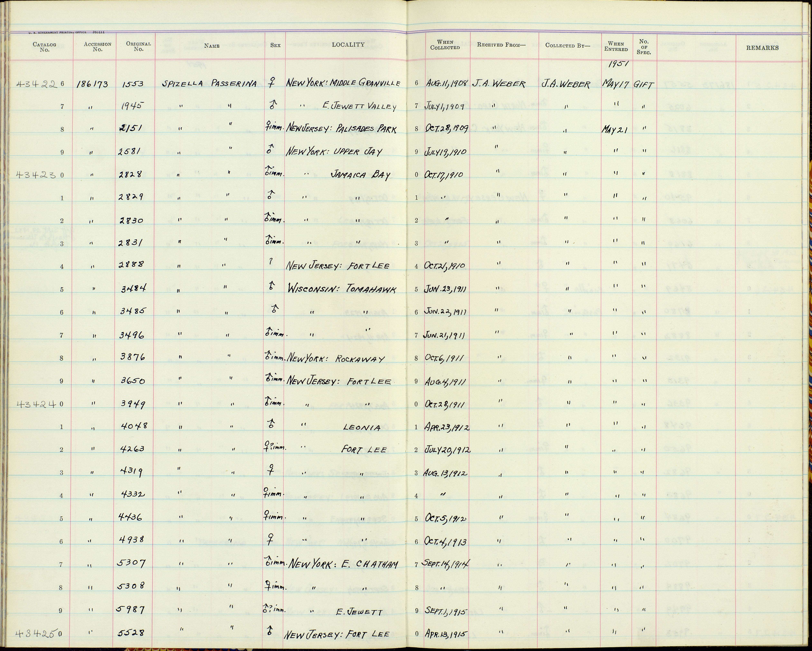
Task: Click the WHEN ENTERED column header
Action: coord(616,46)
